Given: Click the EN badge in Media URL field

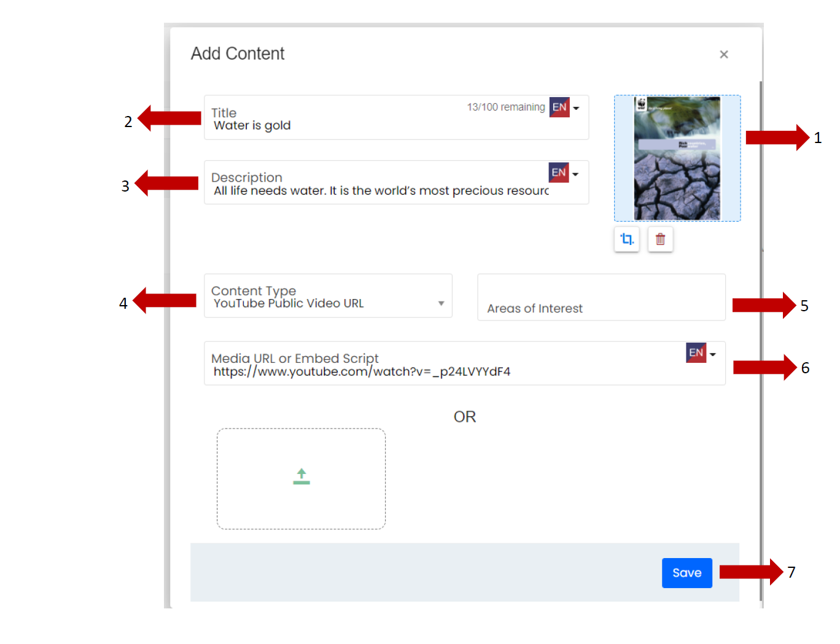Looking at the screenshot, I should point(696,352).
